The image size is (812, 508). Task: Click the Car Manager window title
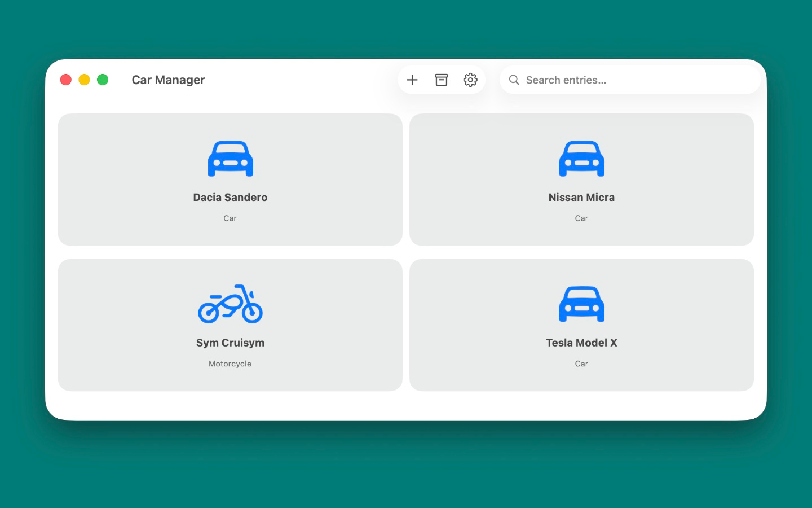tap(168, 80)
